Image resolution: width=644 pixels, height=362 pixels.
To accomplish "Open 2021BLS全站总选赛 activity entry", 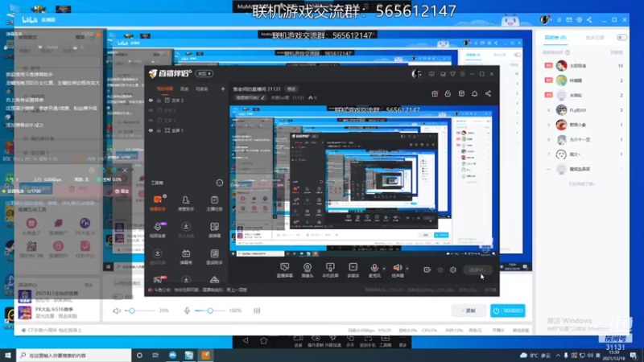I will click(x=56, y=295).
